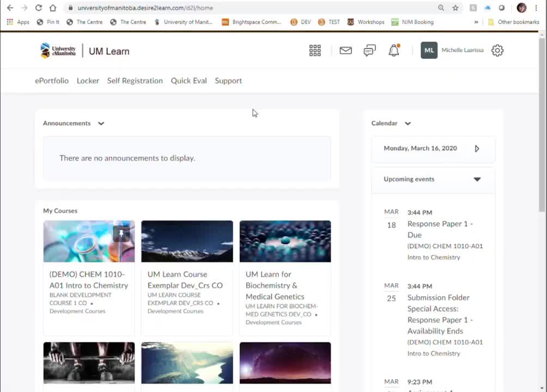Open the admin tools gear icon
Viewport: 547px width, 392px height.
497,51
